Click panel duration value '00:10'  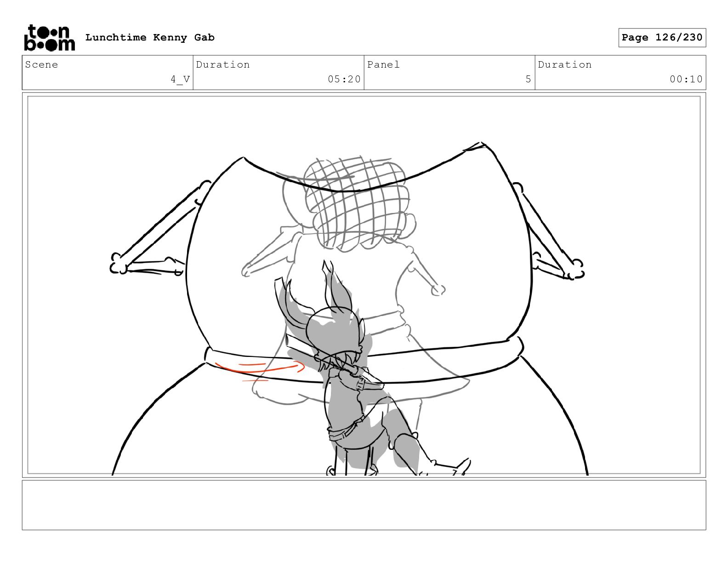pos(686,79)
